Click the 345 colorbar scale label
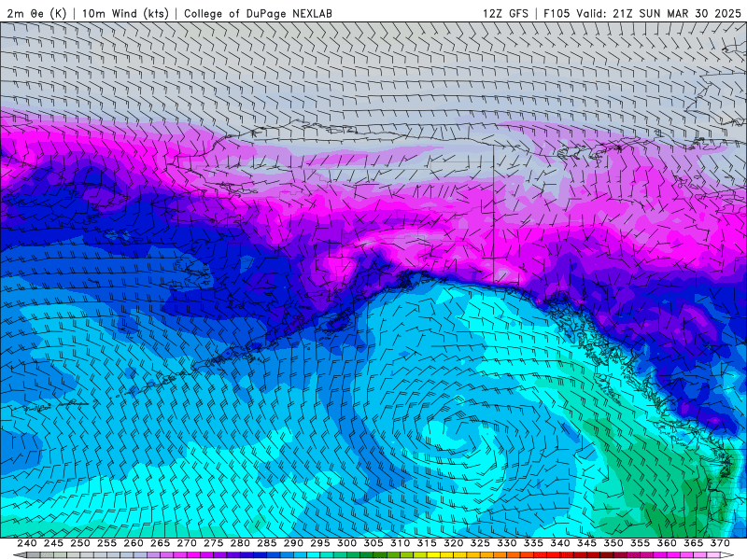 (x=587, y=543)
